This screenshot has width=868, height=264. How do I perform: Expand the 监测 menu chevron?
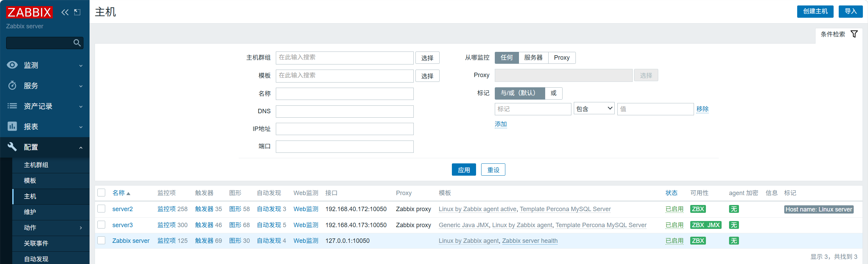81,65
